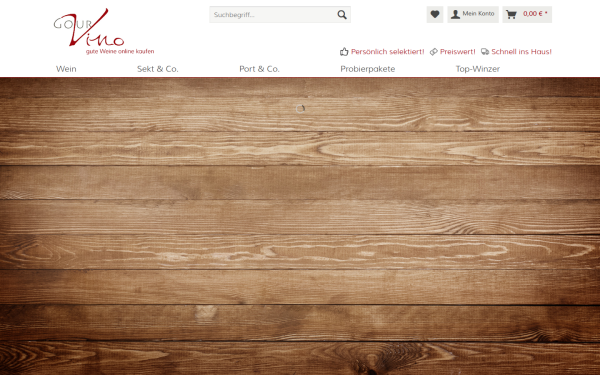Open cart showing 0,00 €

(x=527, y=15)
